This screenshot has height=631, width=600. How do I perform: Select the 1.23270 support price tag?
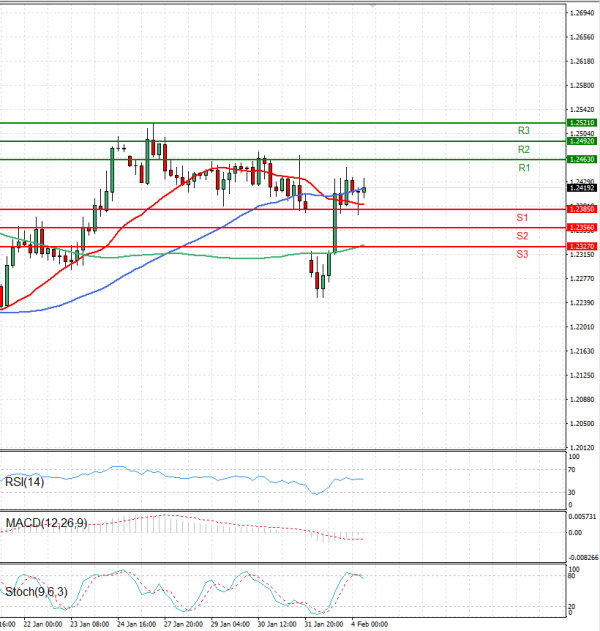582,246
